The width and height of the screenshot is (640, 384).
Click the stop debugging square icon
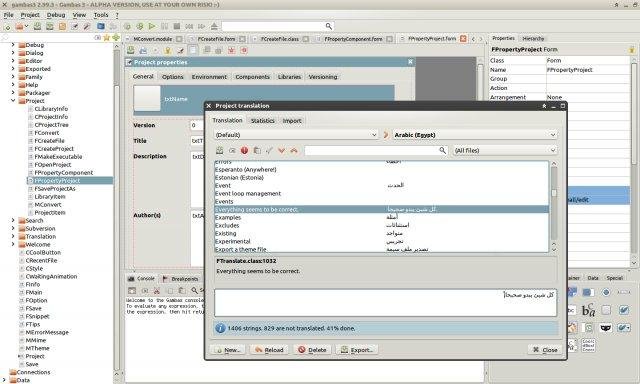coord(177,27)
